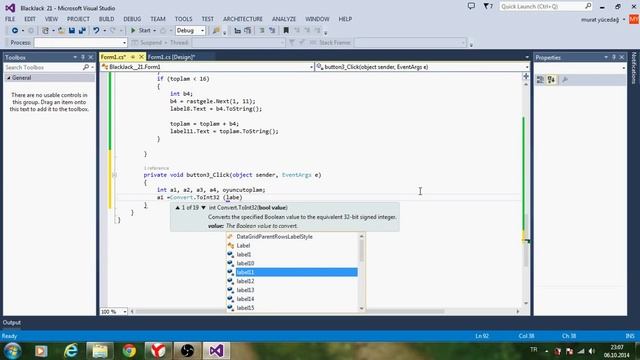The image size is (640, 360).
Task: Click the IntelliSense list scrollbar thumb
Action: coord(361,250)
